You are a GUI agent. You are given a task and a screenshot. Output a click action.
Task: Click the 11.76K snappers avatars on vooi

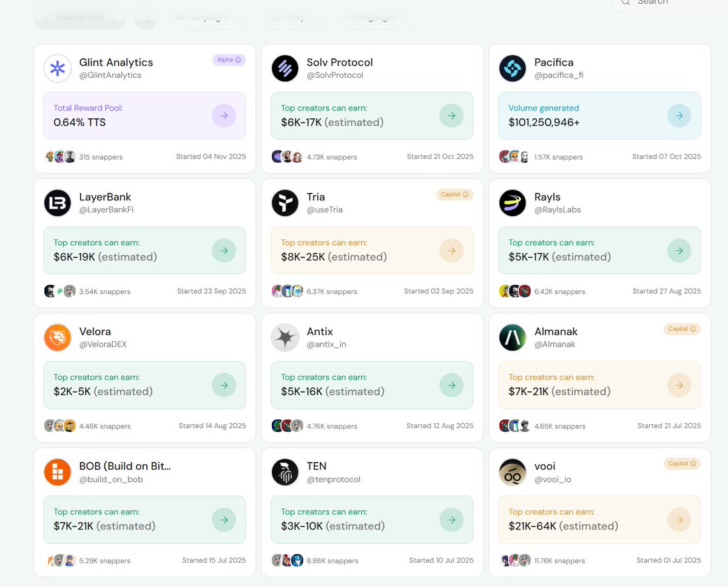pos(515,560)
